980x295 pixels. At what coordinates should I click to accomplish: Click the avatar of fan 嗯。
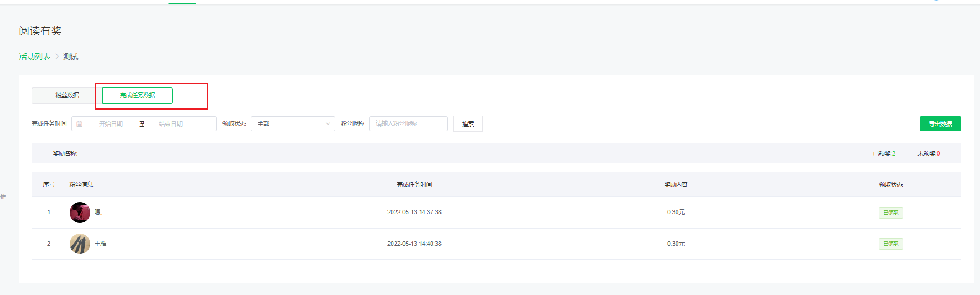80,213
